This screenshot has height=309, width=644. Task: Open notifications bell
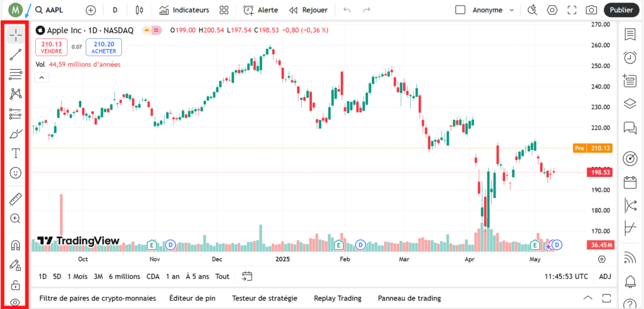(x=630, y=281)
